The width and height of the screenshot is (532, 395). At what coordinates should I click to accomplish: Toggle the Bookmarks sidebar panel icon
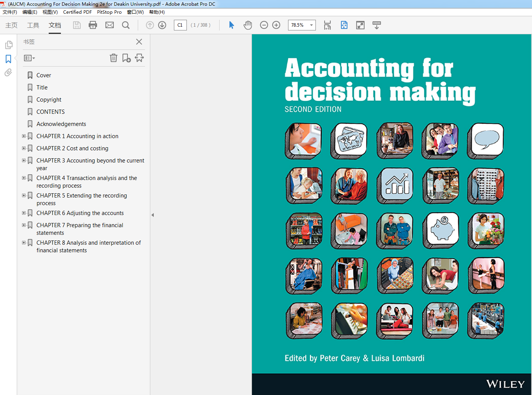tap(8, 59)
